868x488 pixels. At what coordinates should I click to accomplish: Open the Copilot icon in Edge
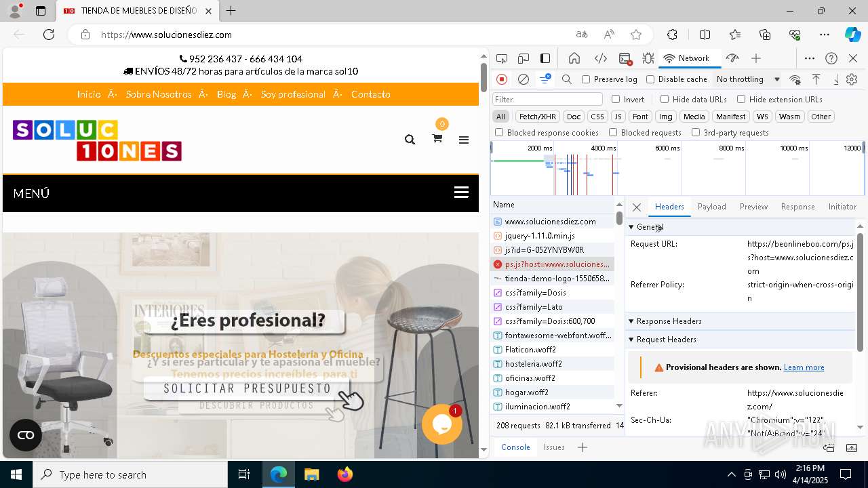[x=852, y=35]
